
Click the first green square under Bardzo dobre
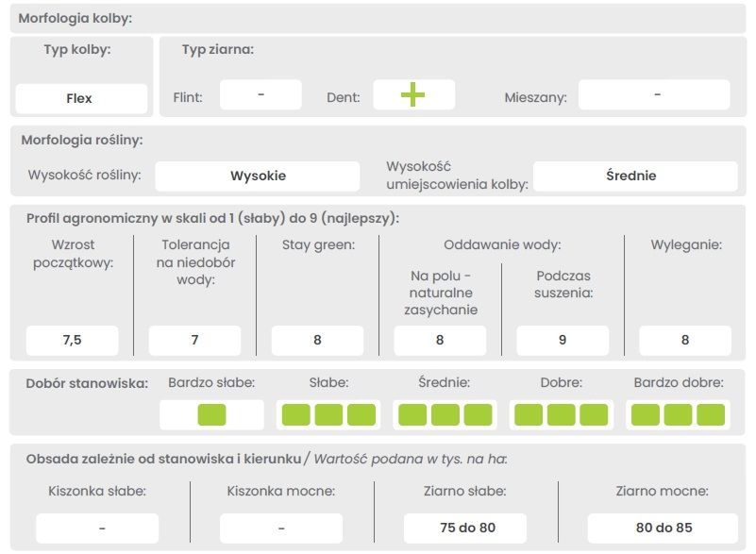(646, 414)
